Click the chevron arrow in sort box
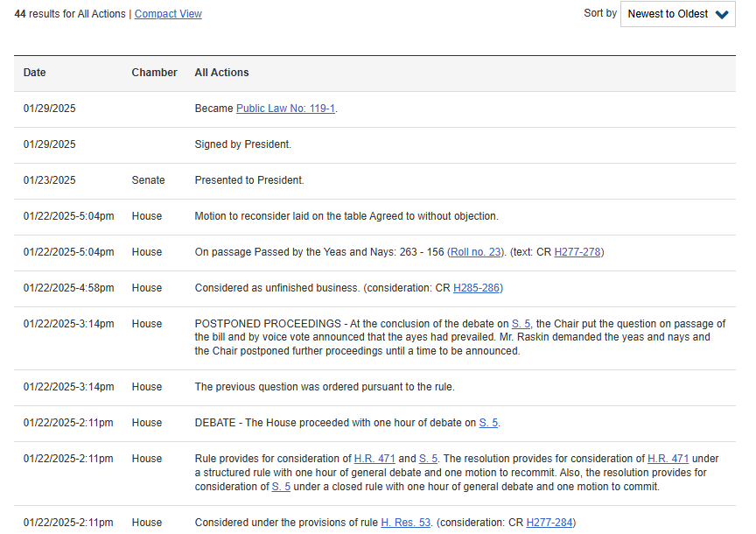The height and width of the screenshot is (534, 756). [x=722, y=15]
